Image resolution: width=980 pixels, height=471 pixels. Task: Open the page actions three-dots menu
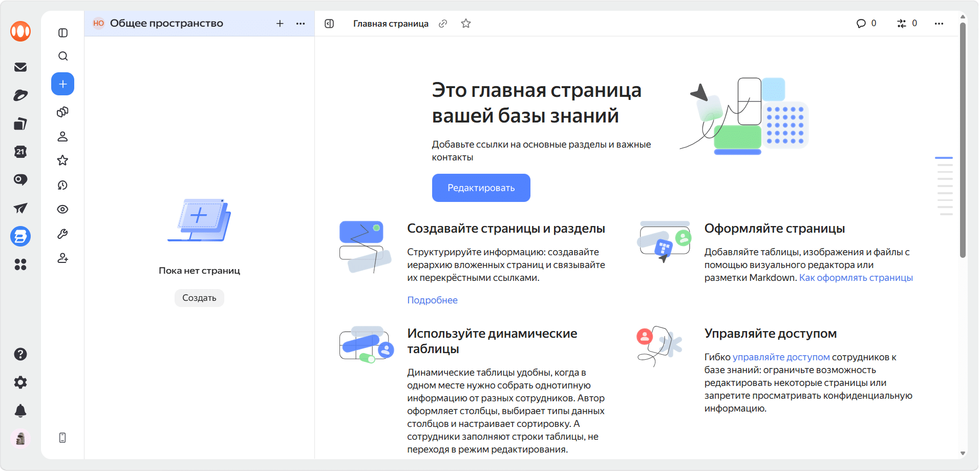(x=939, y=24)
